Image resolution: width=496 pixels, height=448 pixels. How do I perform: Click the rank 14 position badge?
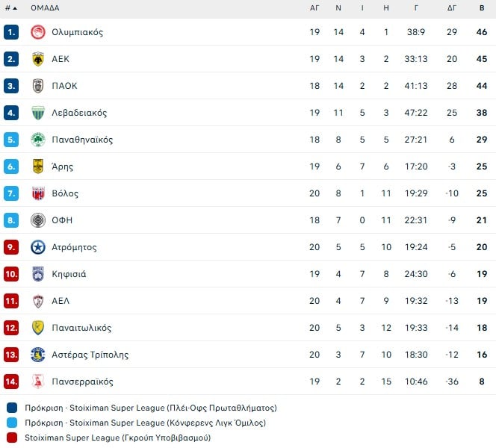tap(11, 382)
